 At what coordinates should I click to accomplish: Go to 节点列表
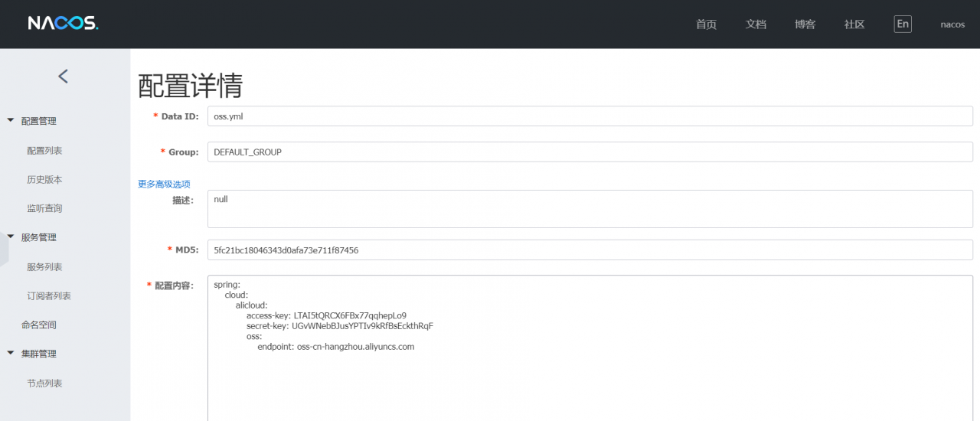[x=44, y=383]
